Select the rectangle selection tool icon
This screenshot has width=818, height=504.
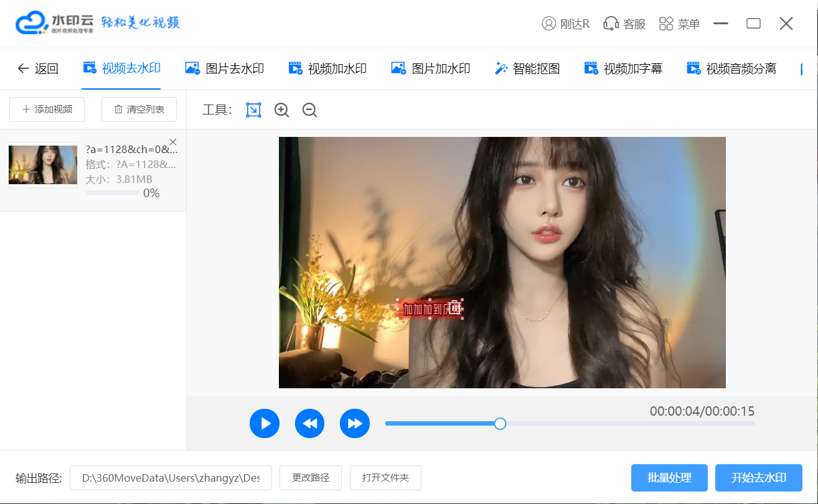coord(253,110)
